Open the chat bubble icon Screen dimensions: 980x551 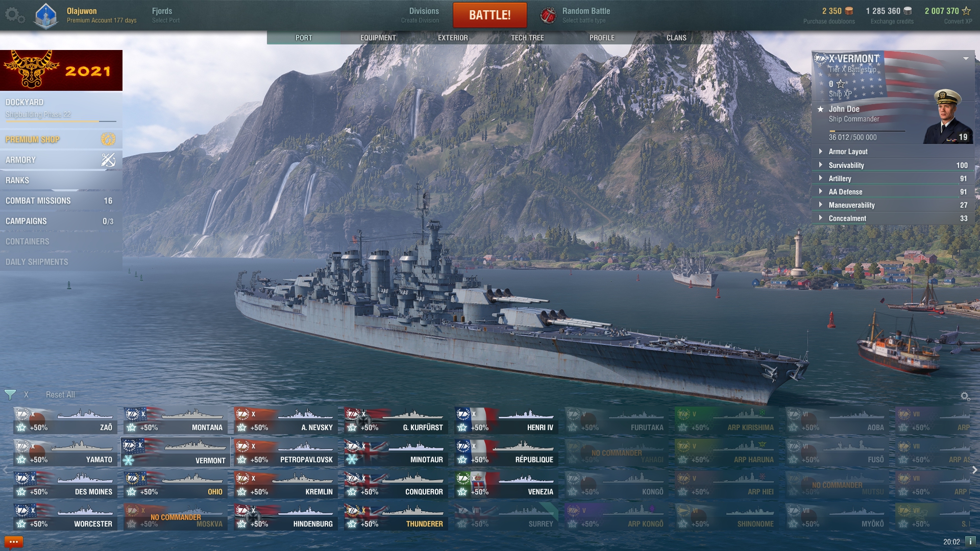14,542
